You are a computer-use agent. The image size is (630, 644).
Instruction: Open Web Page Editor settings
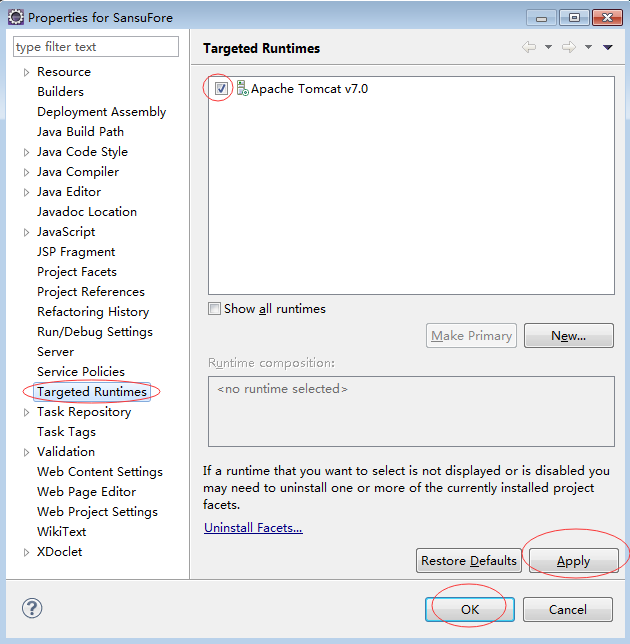click(87, 492)
